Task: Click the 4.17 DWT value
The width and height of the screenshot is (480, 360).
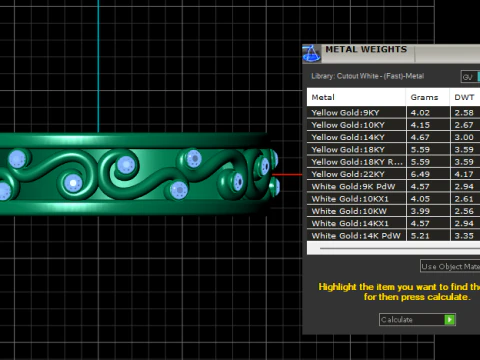Action: tap(464, 174)
